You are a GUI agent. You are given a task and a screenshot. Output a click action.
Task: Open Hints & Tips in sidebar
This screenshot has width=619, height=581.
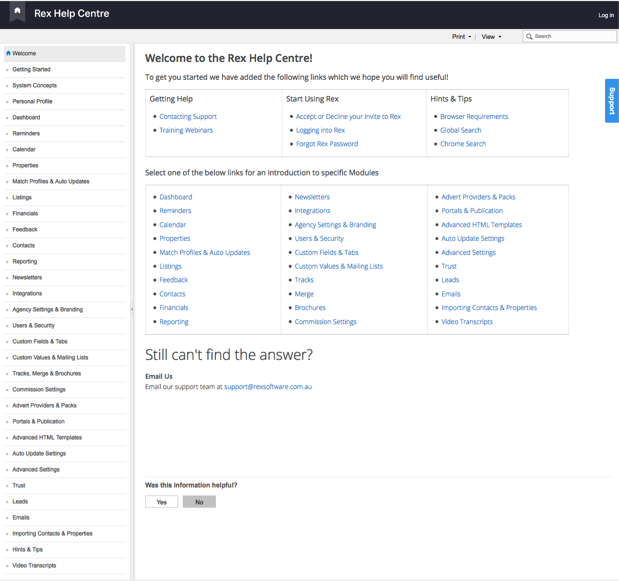(x=27, y=549)
